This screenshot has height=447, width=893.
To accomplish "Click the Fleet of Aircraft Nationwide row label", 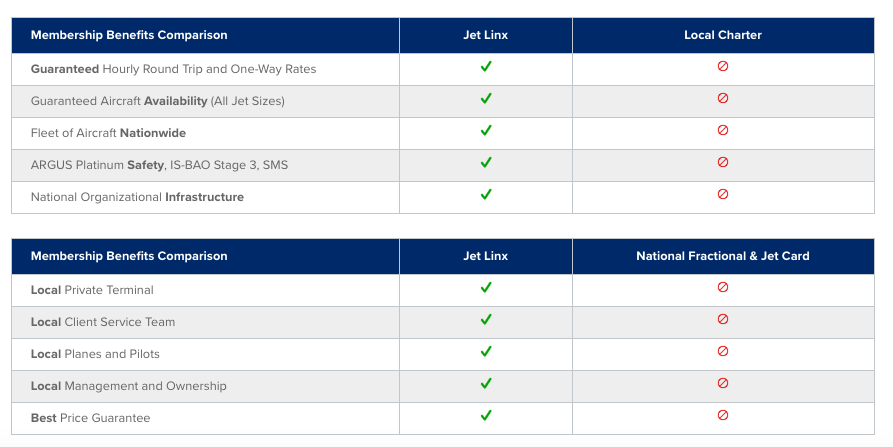I will pyautogui.click(x=108, y=133).
